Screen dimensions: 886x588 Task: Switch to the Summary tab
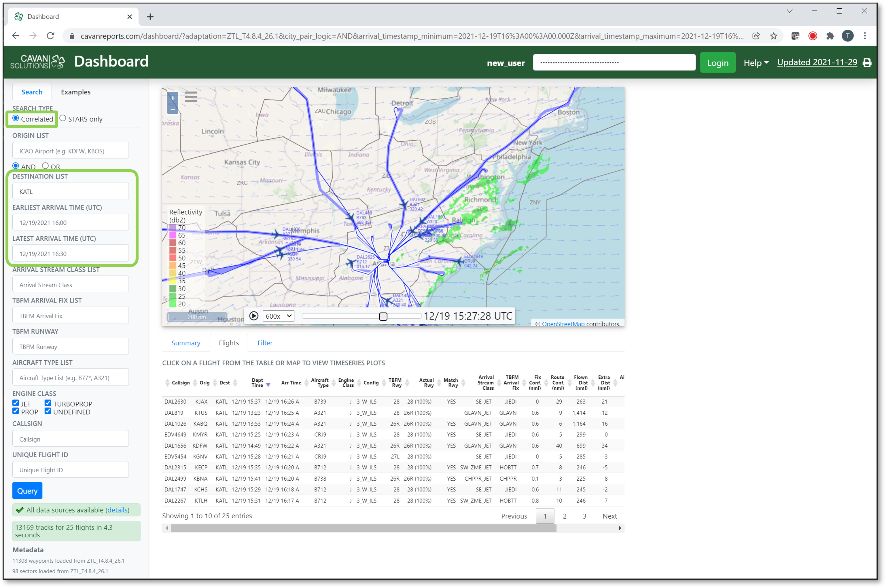(x=186, y=343)
